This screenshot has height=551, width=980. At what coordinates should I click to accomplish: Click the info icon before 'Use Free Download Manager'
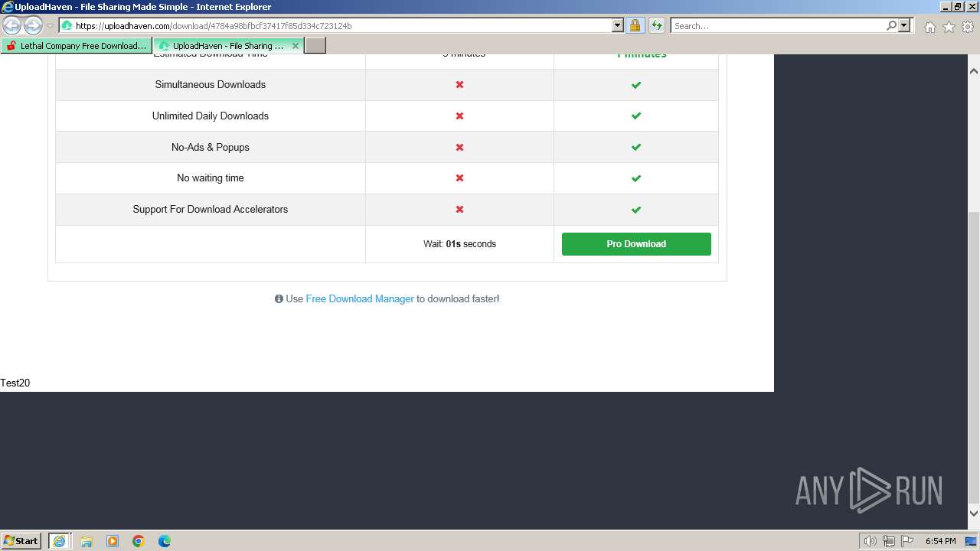click(279, 299)
